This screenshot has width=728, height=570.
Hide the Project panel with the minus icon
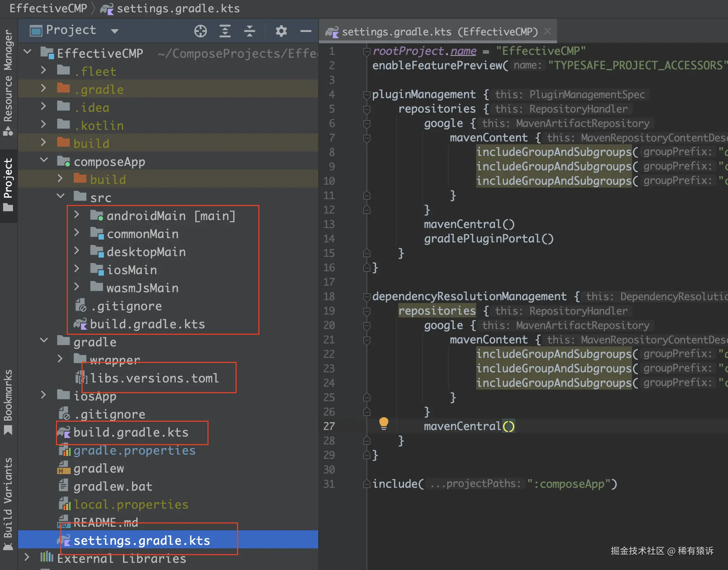click(306, 31)
